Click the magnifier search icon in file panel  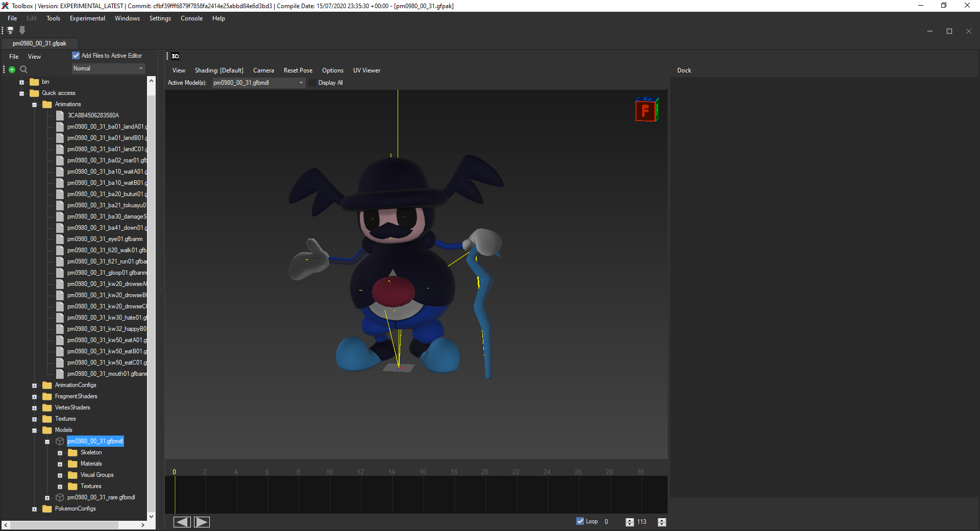pyautogui.click(x=23, y=69)
